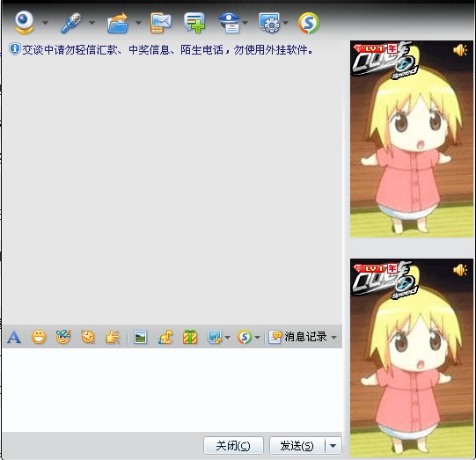Expand microphone voice options arrow

92,23
